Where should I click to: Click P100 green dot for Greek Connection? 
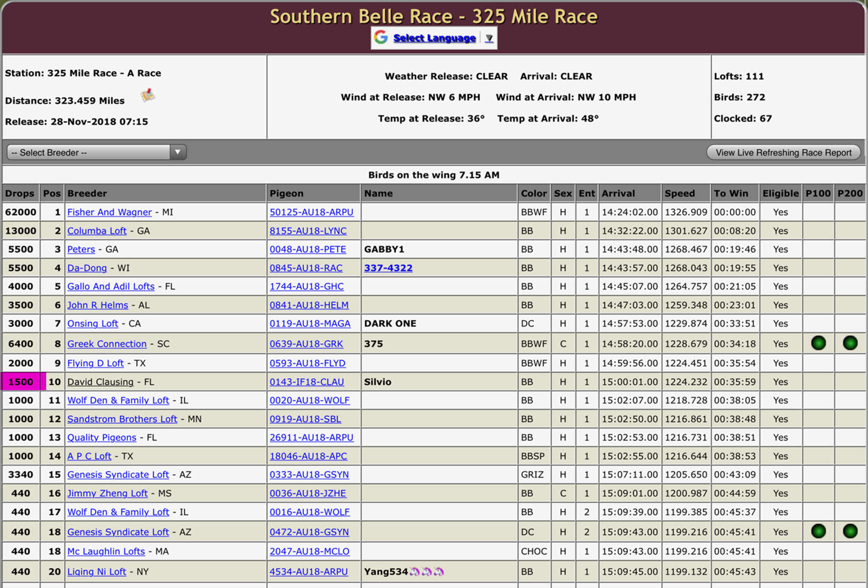818,343
